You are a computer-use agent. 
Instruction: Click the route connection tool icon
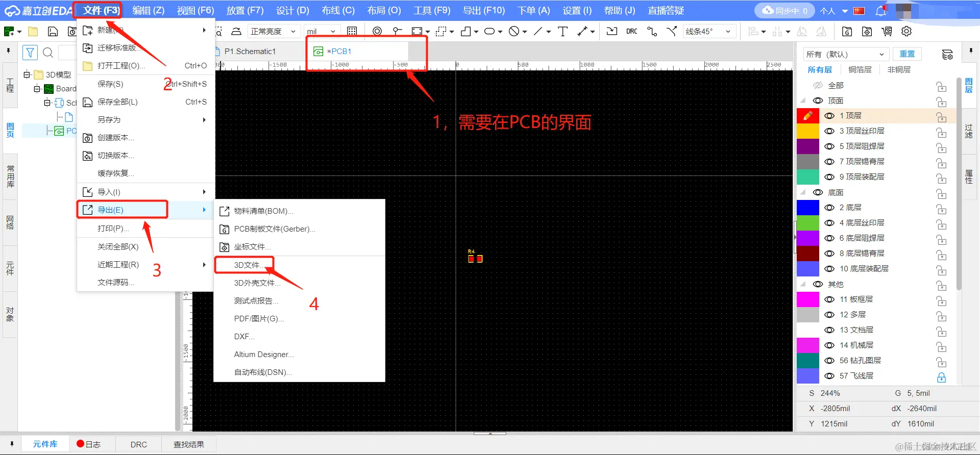pos(652,31)
